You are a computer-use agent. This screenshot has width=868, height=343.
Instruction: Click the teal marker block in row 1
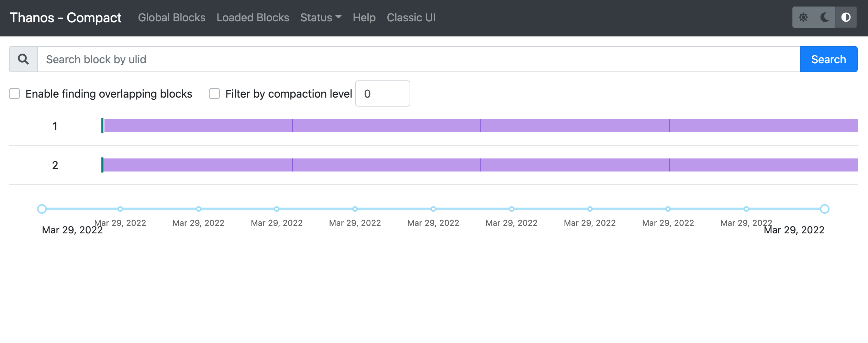tap(102, 126)
